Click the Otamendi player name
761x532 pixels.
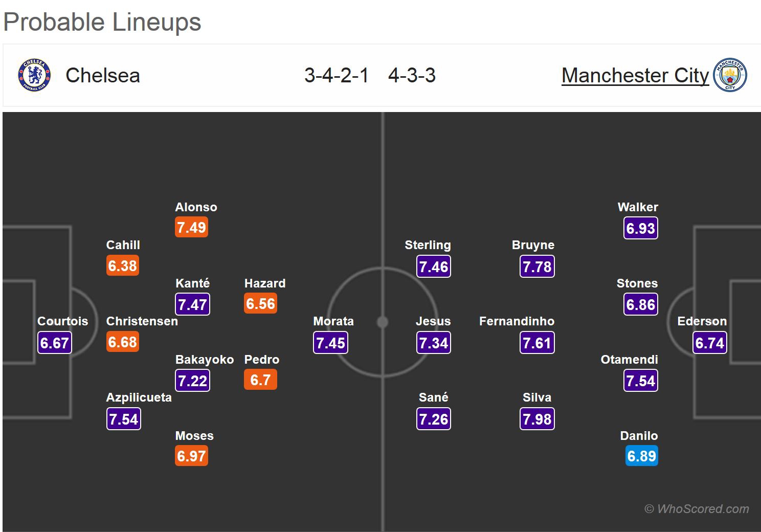pos(629,360)
